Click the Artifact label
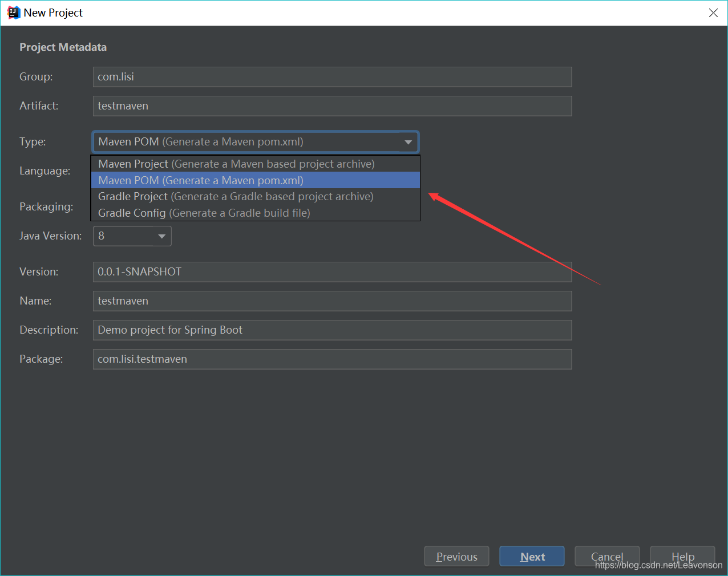Image resolution: width=728 pixels, height=576 pixels. 39,106
